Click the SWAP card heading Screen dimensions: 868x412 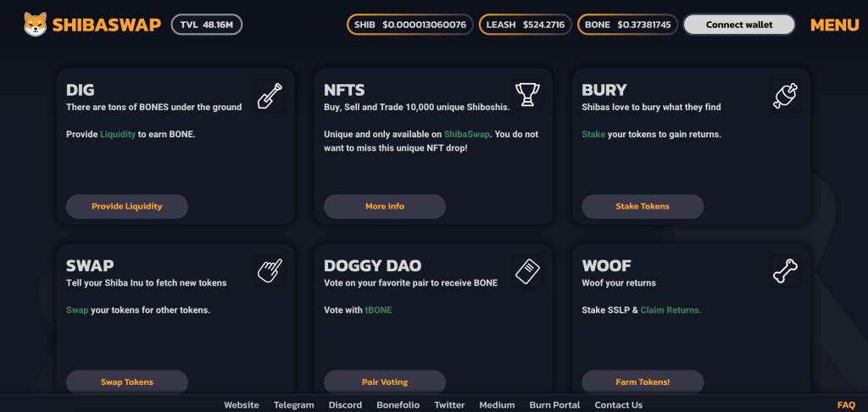[x=90, y=266]
